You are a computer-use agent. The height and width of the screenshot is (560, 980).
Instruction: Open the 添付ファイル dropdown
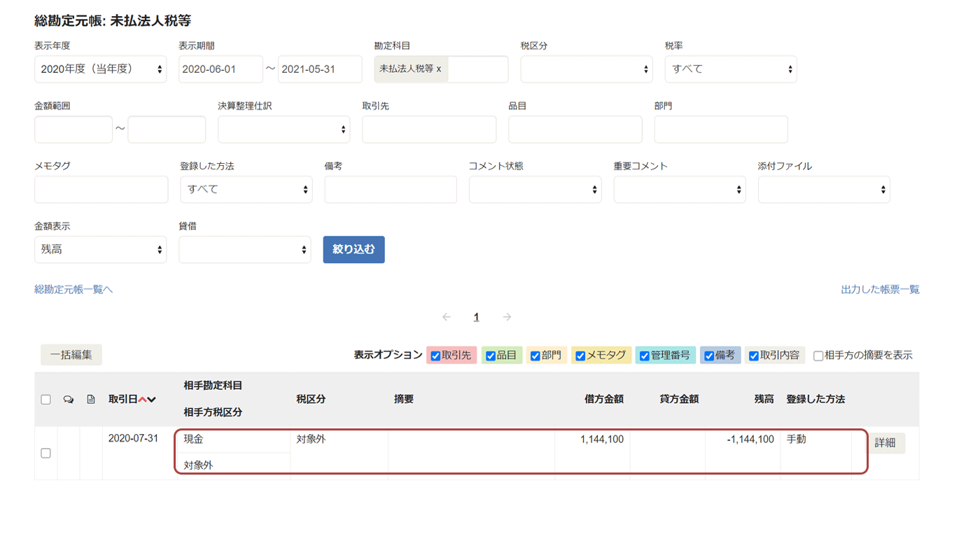coord(824,190)
